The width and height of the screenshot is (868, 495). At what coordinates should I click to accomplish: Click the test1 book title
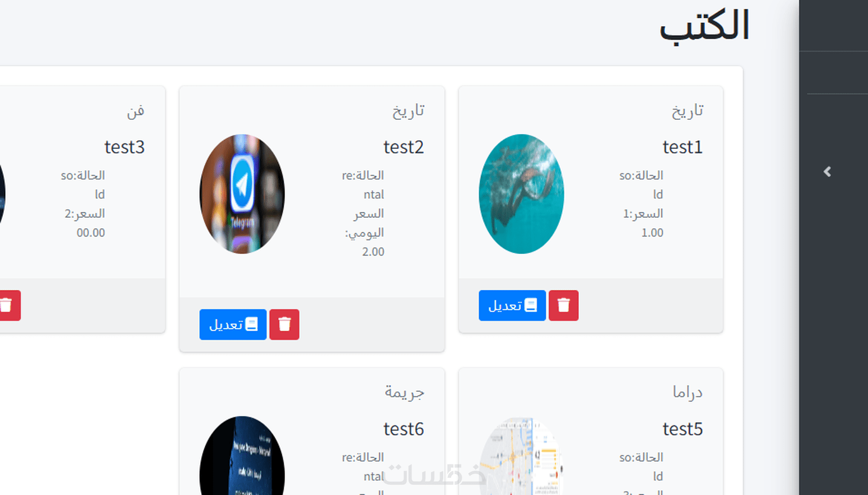click(683, 147)
